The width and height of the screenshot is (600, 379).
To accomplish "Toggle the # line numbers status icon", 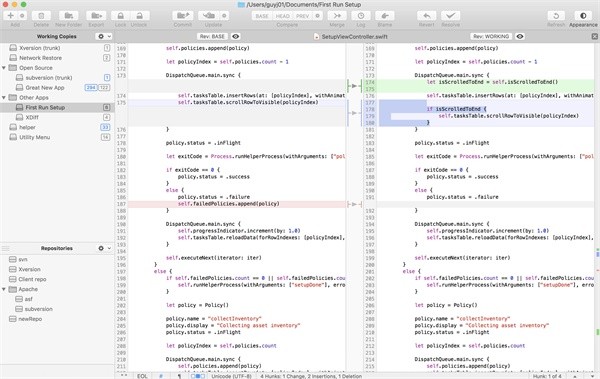I will 161,376.
